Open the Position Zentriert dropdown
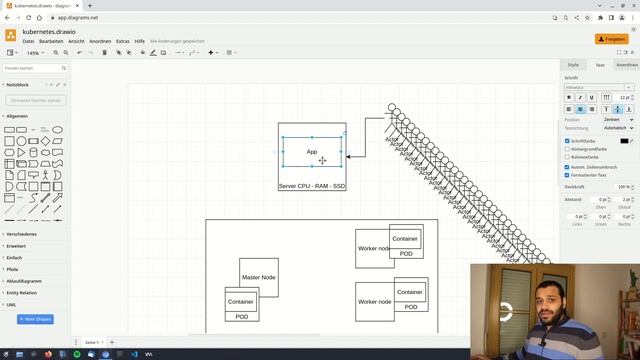 [618, 120]
